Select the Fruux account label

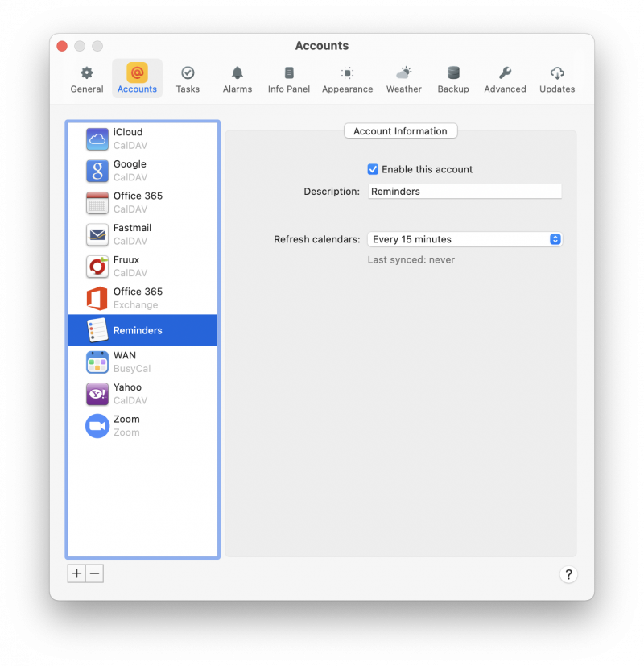pos(126,259)
